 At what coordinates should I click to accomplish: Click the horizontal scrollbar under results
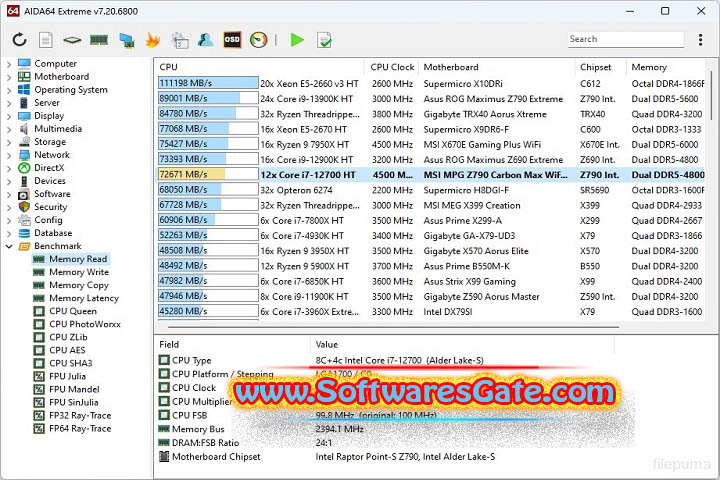coord(394,327)
